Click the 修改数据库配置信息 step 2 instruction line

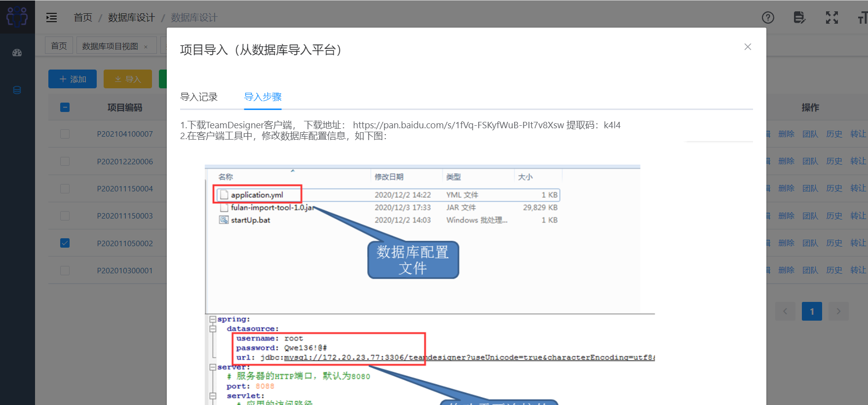point(284,136)
